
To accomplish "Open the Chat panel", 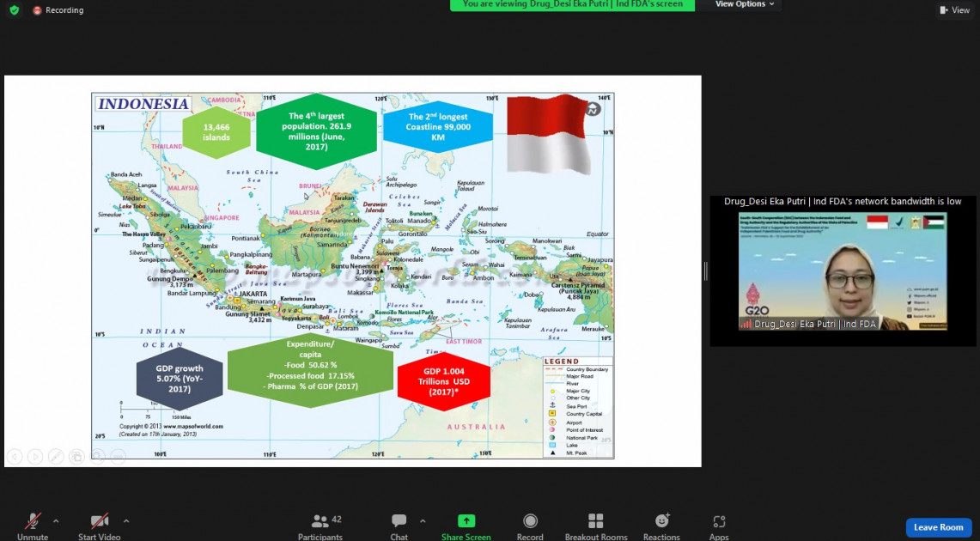I will coord(399,522).
